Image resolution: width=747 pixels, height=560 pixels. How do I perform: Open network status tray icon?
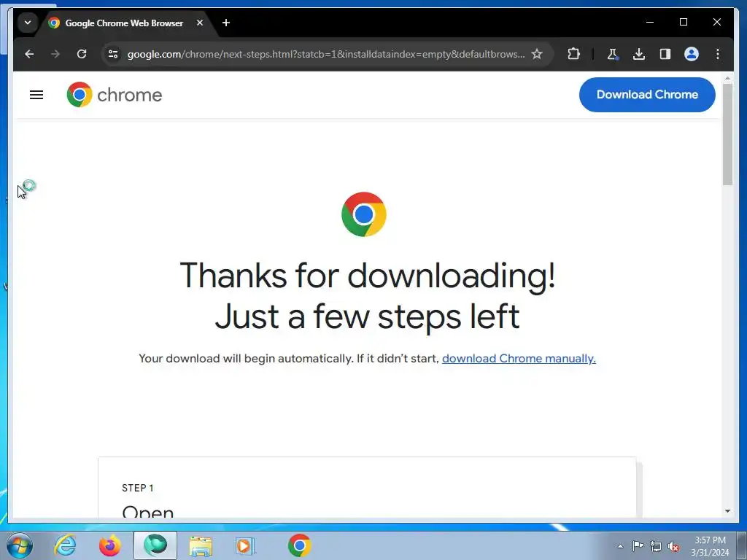point(656,546)
